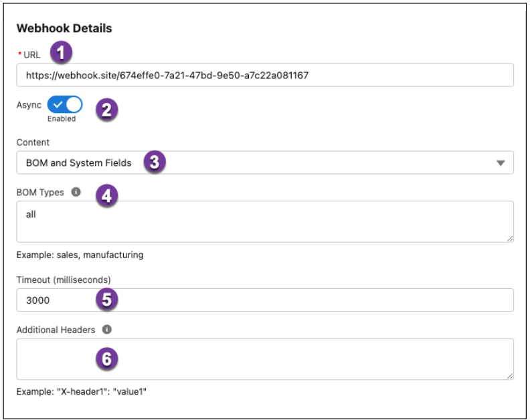The width and height of the screenshot is (530, 420).
Task: Click the 'Async' label
Action: (x=29, y=105)
